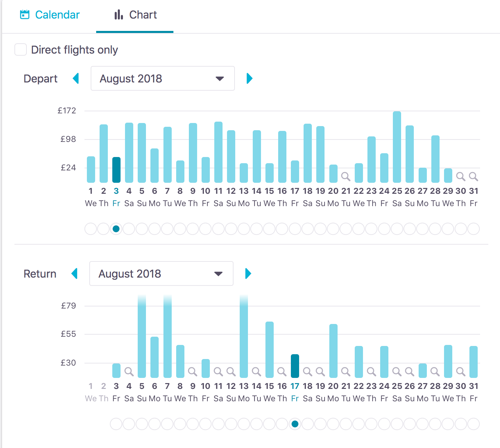
Task: Select the return radio button for day 31
Action: [474, 424]
